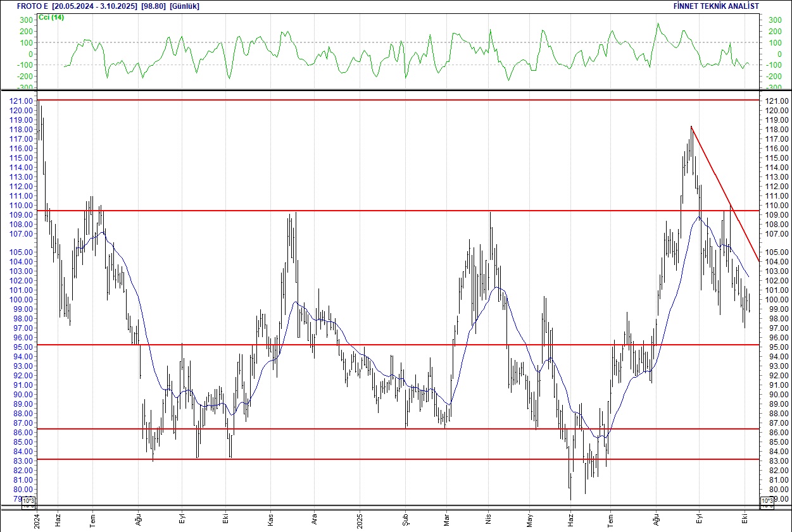Click the 98.80 last price label
The width and height of the screenshot is (792, 532).
pyautogui.click(x=153, y=6)
